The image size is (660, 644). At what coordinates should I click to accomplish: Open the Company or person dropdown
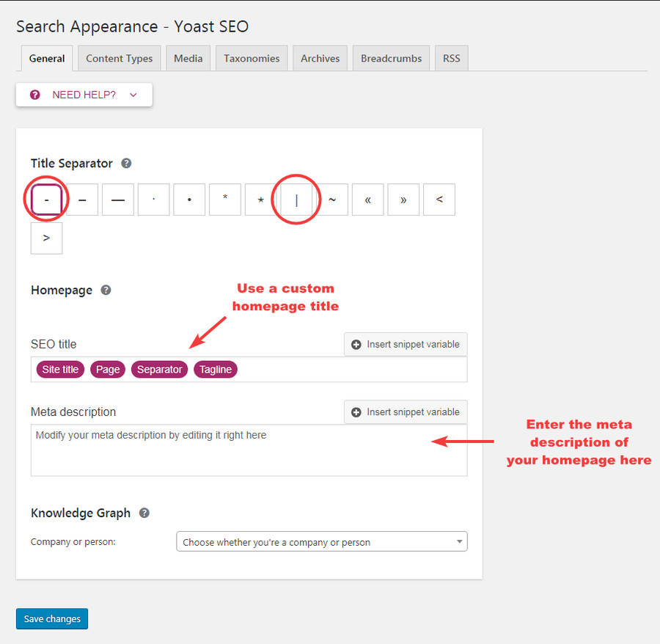[321, 541]
